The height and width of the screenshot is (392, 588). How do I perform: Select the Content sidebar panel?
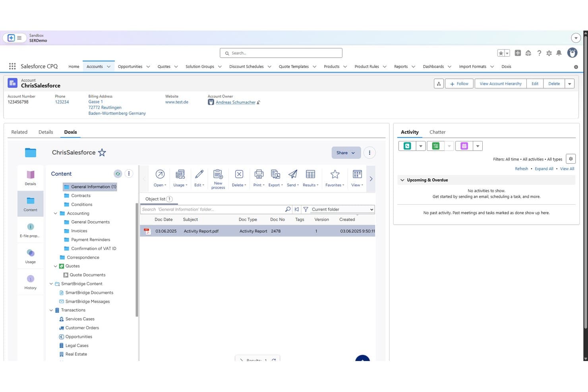point(31,204)
